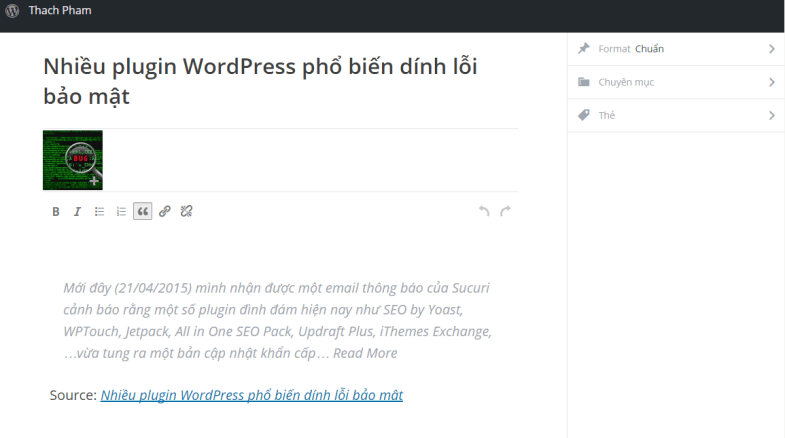Expand the Format Chuẩn panel

676,49
